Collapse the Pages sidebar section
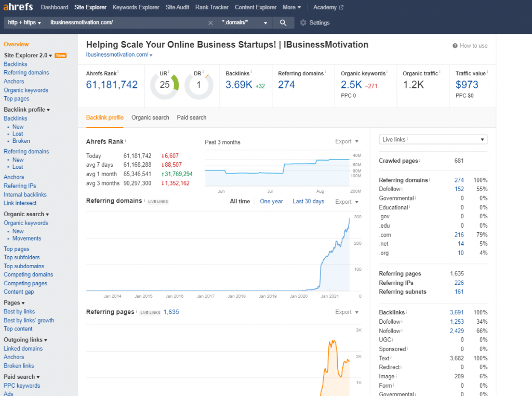532x396 pixels. [14, 302]
